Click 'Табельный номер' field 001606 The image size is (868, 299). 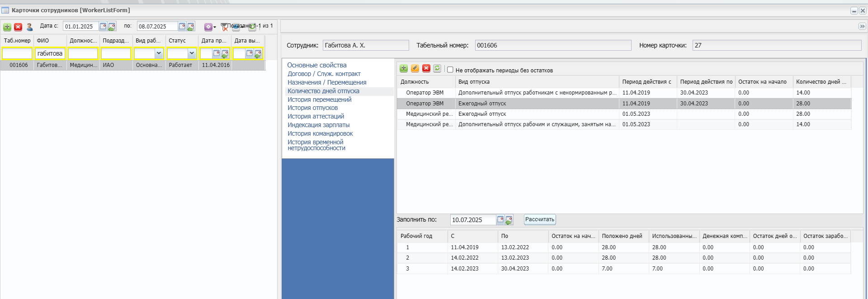coord(553,45)
